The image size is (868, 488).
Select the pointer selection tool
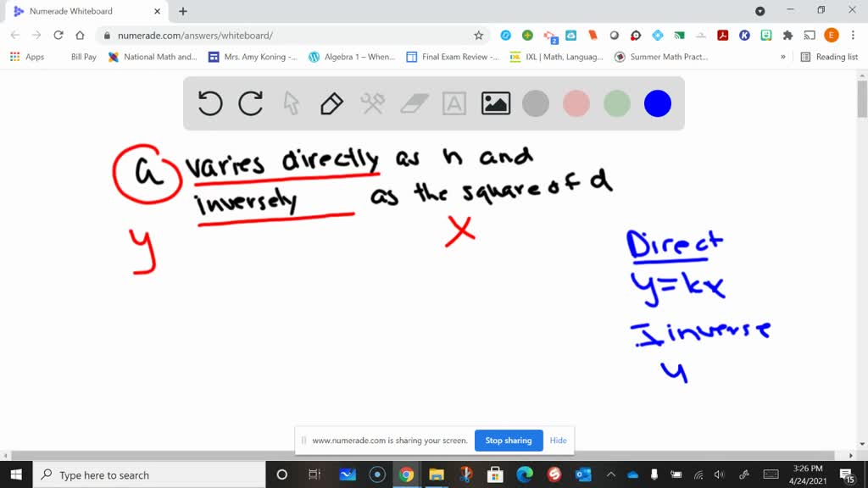point(291,103)
